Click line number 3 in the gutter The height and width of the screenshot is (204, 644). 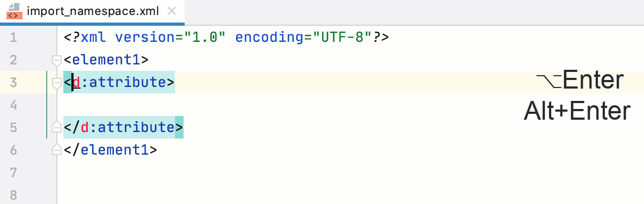tap(13, 83)
